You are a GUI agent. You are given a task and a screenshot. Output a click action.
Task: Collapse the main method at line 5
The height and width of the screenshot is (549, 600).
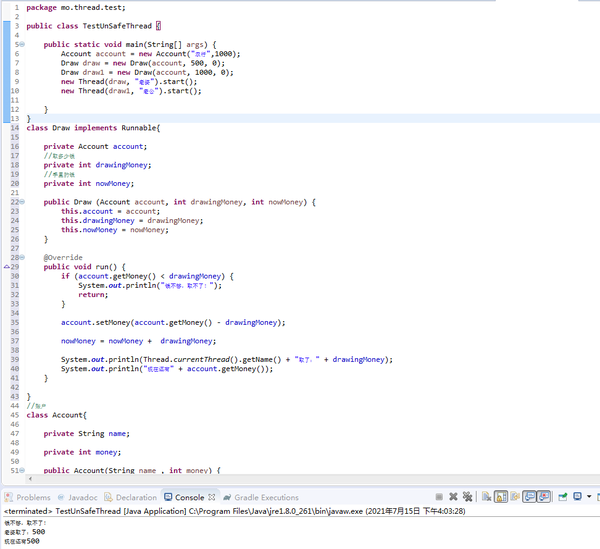[22, 44]
